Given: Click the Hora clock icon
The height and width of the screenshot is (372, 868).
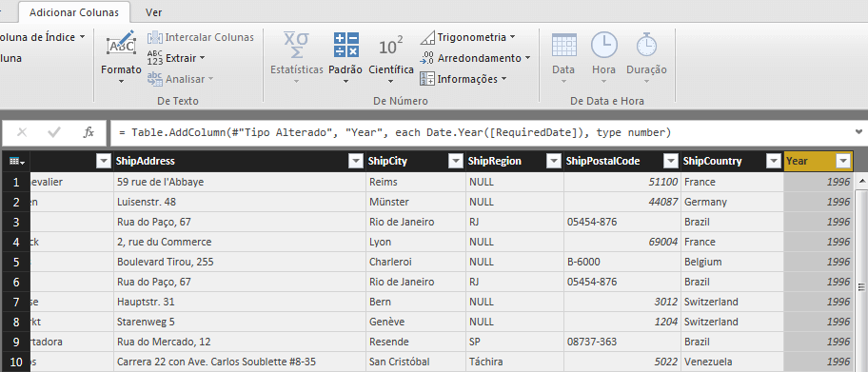Looking at the screenshot, I should (604, 45).
